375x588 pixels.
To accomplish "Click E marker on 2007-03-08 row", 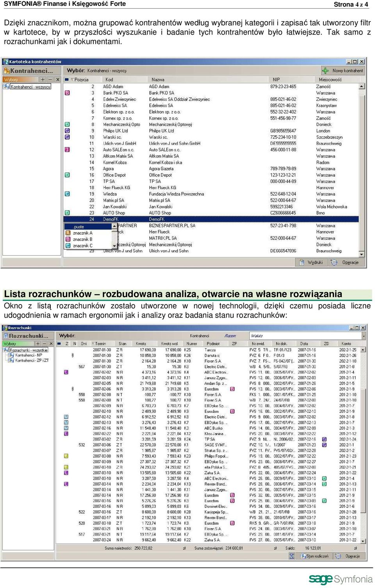I will click(x=66, y=456).
